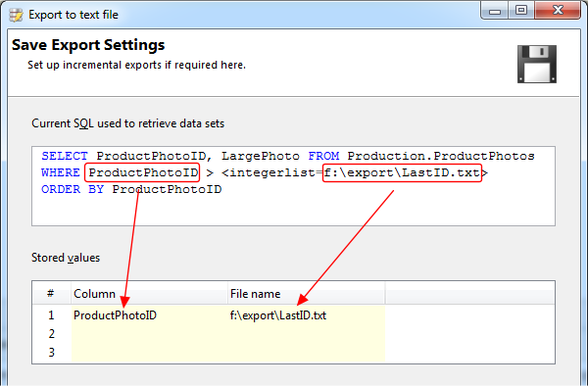
Task: Click the File name column header
Action: tap(307, 294)
